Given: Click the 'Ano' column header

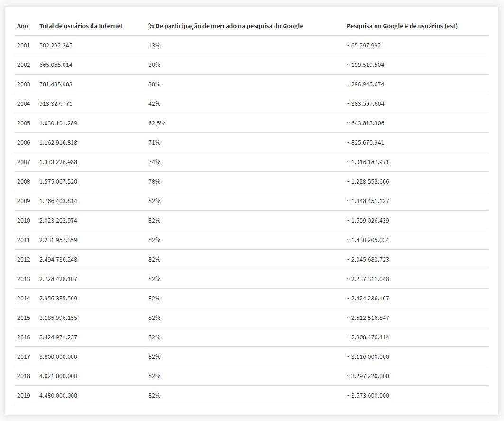Looking at the screenshot, I should [22, 26].
